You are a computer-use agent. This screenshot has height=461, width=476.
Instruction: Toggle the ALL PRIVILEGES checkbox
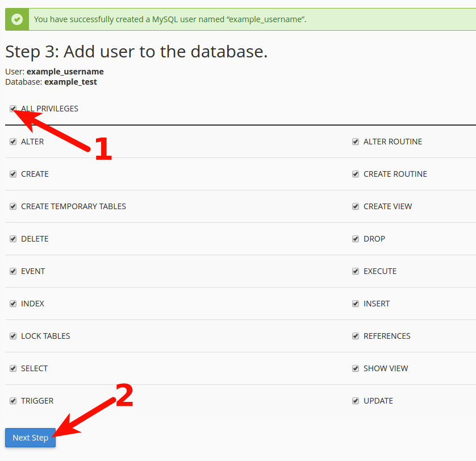(13, 109)
